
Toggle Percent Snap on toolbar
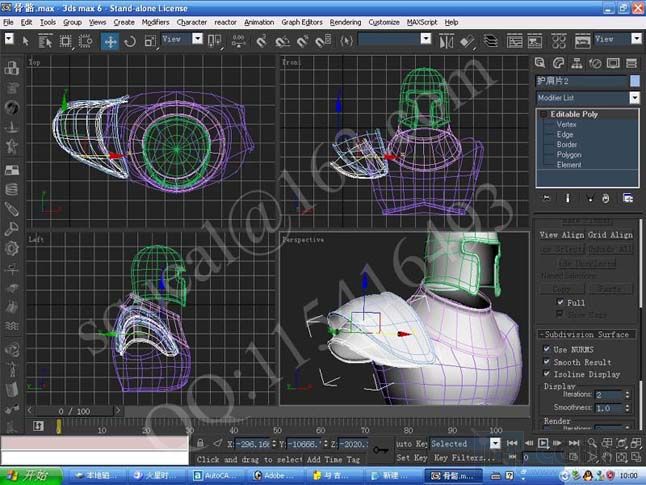click(302, 41)
